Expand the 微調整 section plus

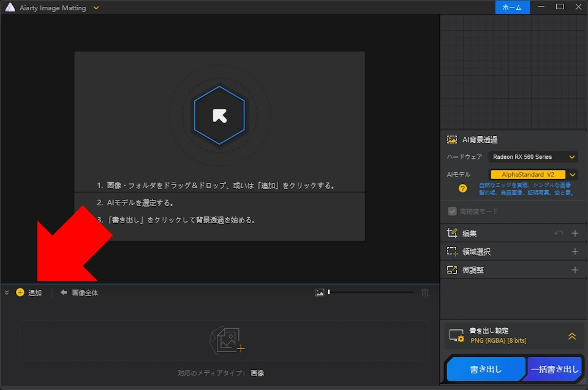tap(575, 270)
